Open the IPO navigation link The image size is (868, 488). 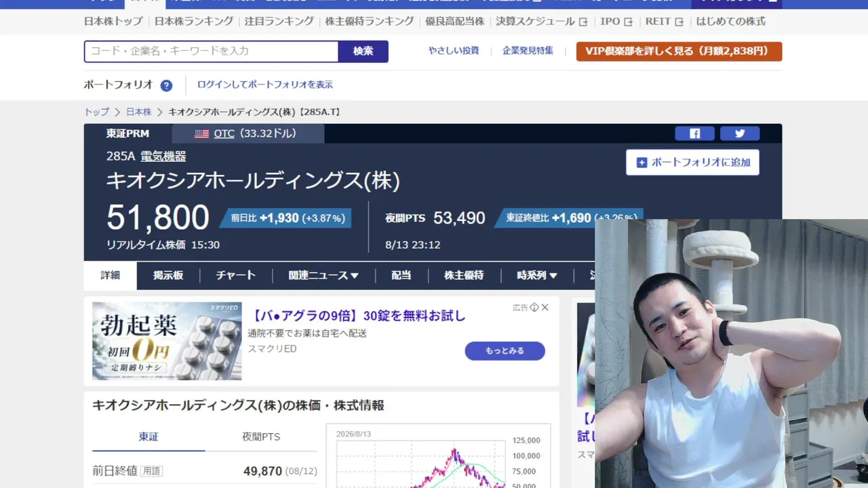coord(610,22)
